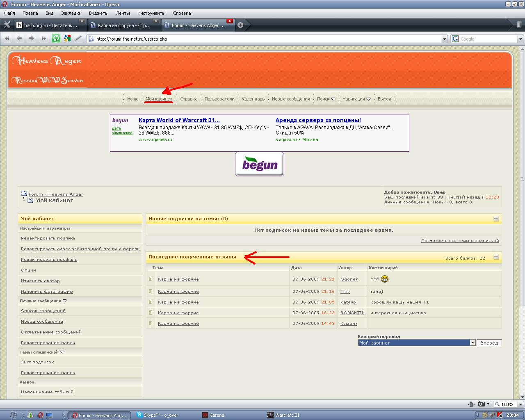Click the new tab plus button
Viewport: 525px width, 420px height.
pos(240,25)
